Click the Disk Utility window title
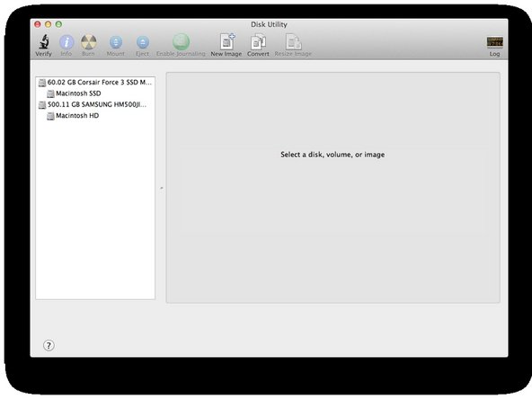The image size is (532, 399). pyautogui.click(x=269, y=24)
